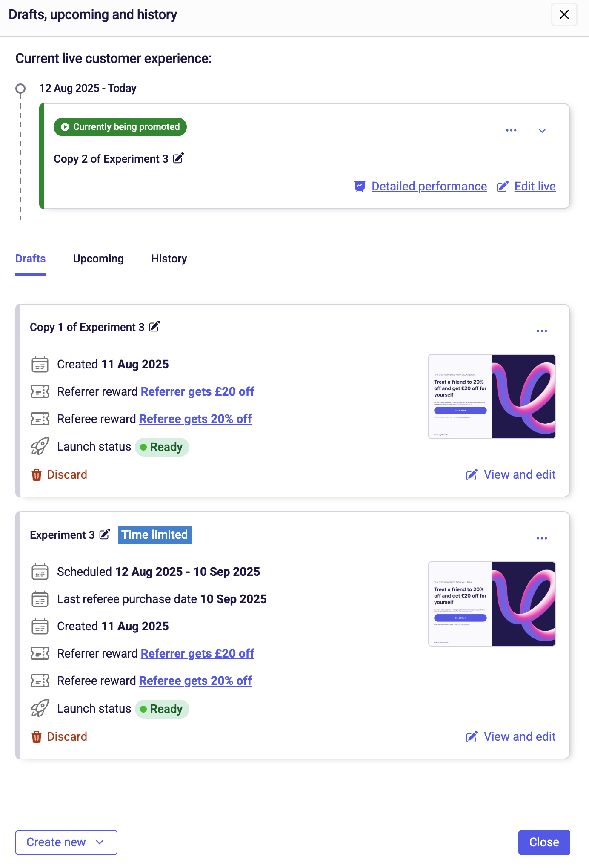Screen dimensions: 589x868
Task: Open the Referrer gets £20 off link
Action: [x=197, y=391]
